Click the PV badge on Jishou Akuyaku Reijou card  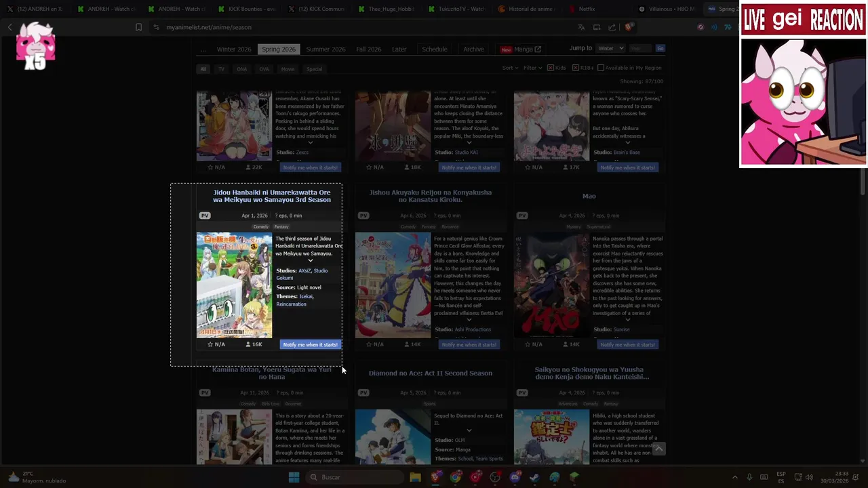(x=363, y=216)
